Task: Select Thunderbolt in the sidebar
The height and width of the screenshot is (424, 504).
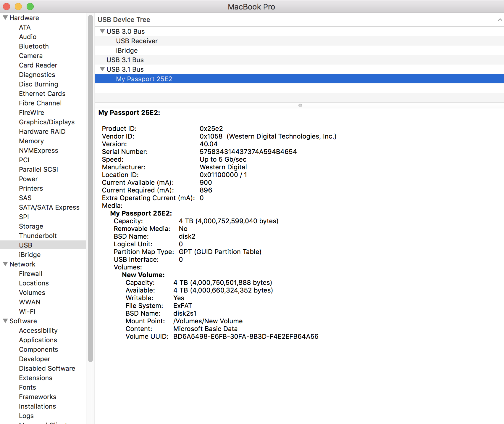Action: click(x=38, y=236)
